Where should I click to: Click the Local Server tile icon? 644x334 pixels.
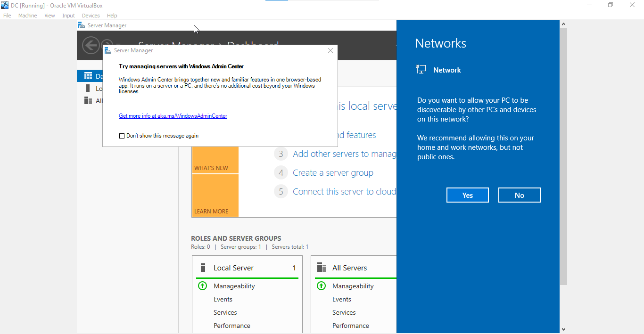click(203, 268)
